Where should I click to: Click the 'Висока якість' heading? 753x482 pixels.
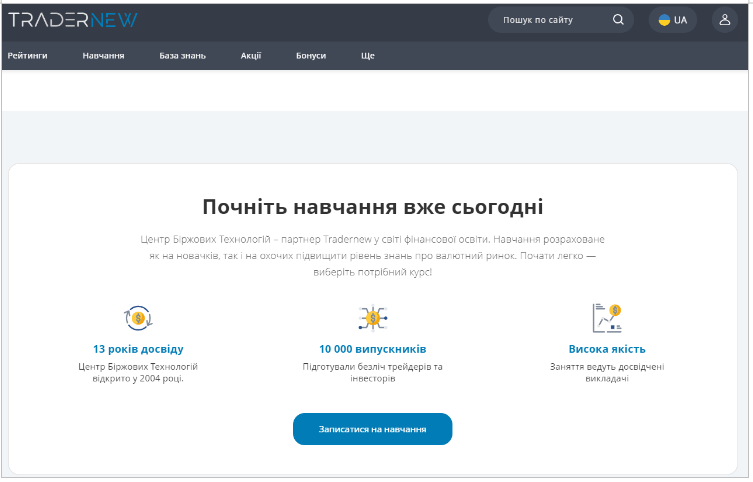point(607,349)
